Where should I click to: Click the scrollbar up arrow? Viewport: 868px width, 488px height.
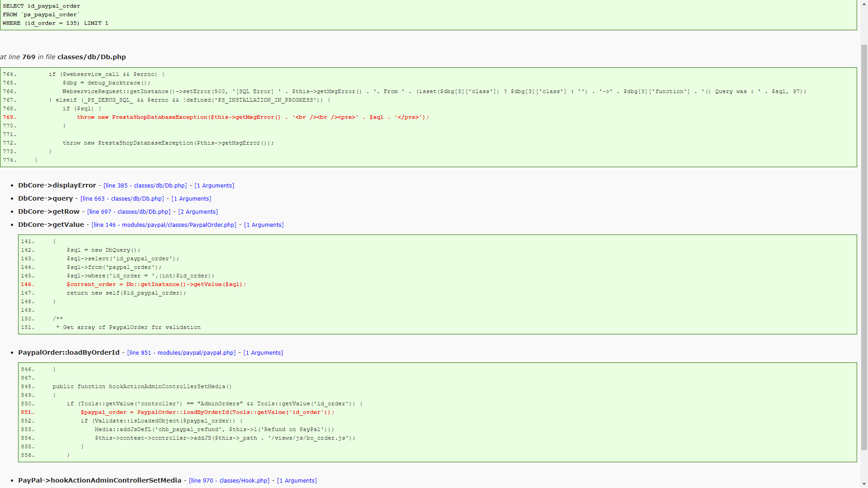pos(864,4)
